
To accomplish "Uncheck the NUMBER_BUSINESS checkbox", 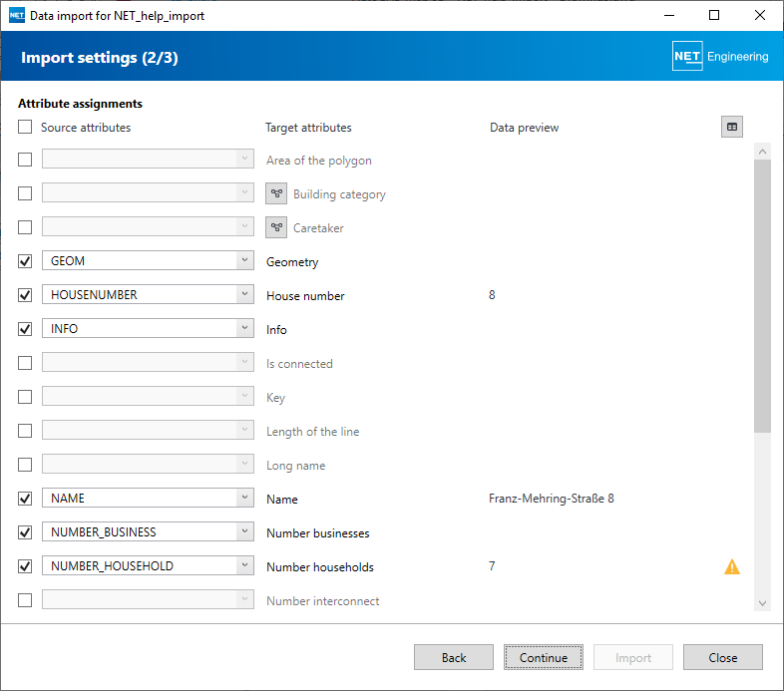I will pos(25,532).
